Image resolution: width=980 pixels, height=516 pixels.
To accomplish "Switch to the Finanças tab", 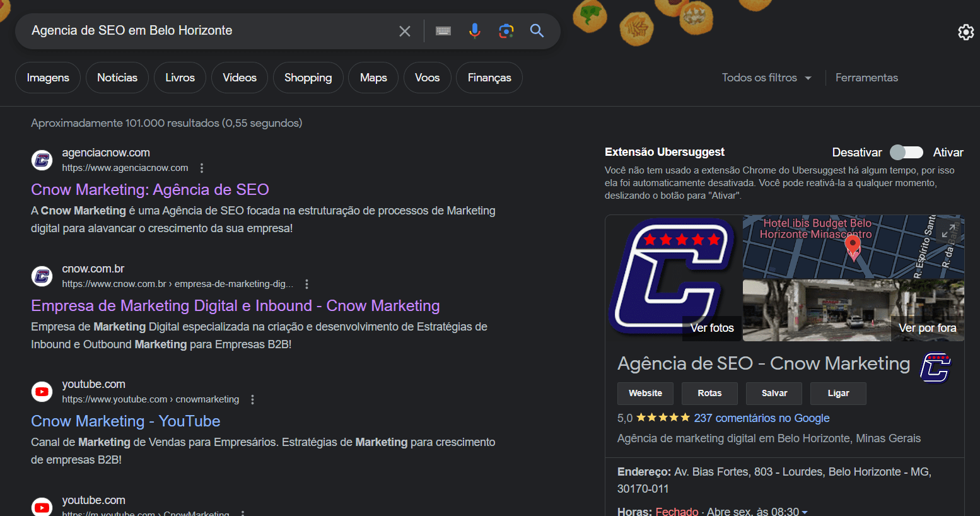I will point(489,78).
